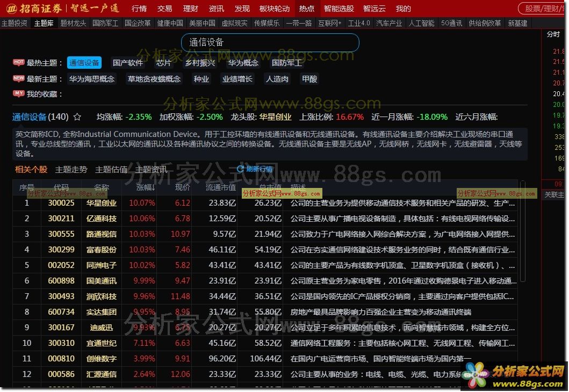Viewport: 569px width, 392px height.
Task: Switch to the 国防军工 sub-tab
Action: point(105,24)
